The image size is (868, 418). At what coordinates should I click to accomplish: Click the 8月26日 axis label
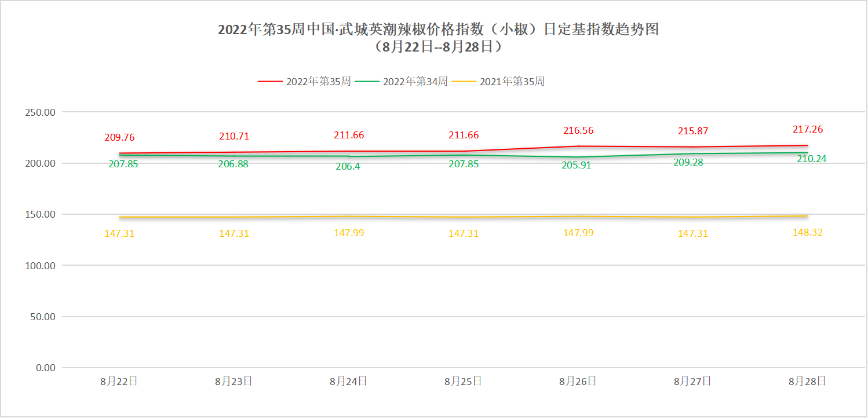point(578,382)
